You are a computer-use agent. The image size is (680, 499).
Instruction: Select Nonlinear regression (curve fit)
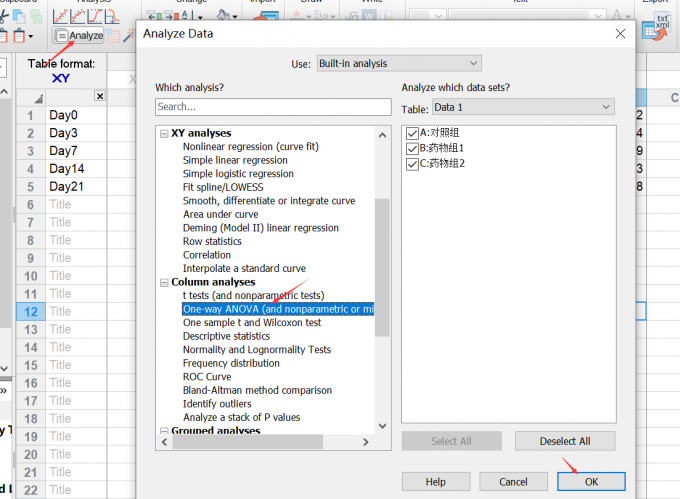coord(251,147)
